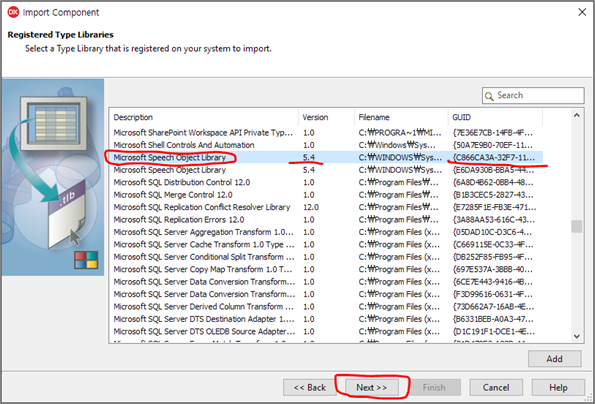Select Microsoft SQL Distribution Control 12.0
Viewport: 595px width, 404px height.
pos(326,182)
